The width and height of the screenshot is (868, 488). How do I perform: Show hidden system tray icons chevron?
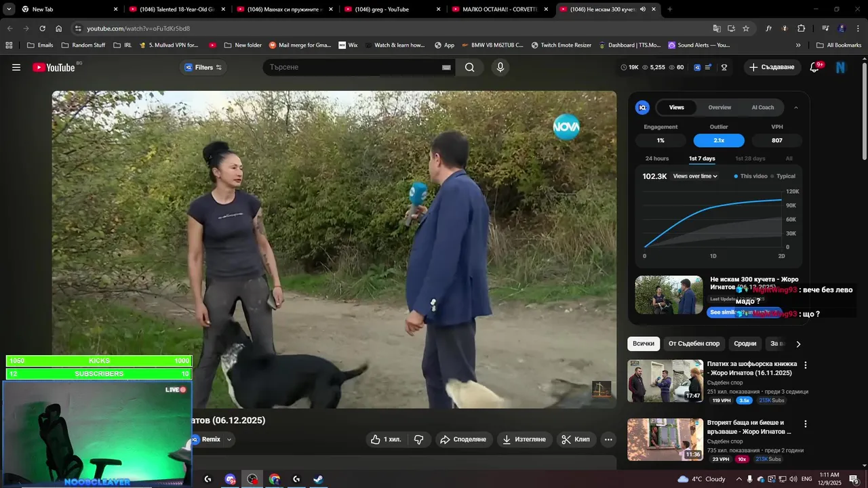(739, 479)
